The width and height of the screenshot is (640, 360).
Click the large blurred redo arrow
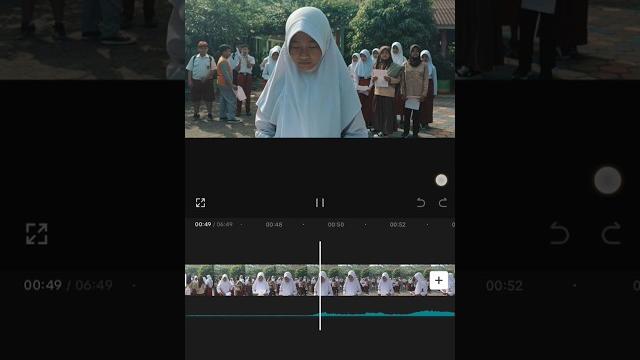click(611, 233)
